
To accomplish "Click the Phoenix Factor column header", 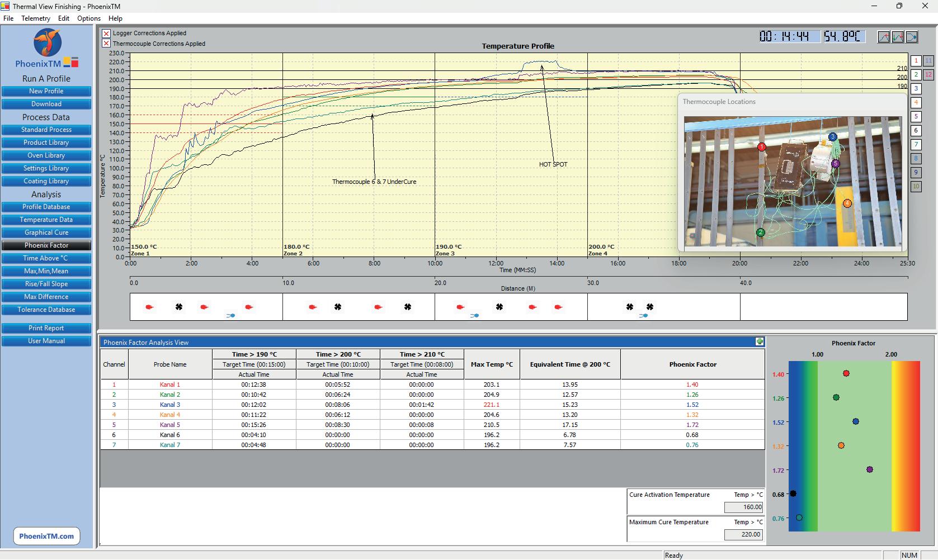I will coord(692,364).
